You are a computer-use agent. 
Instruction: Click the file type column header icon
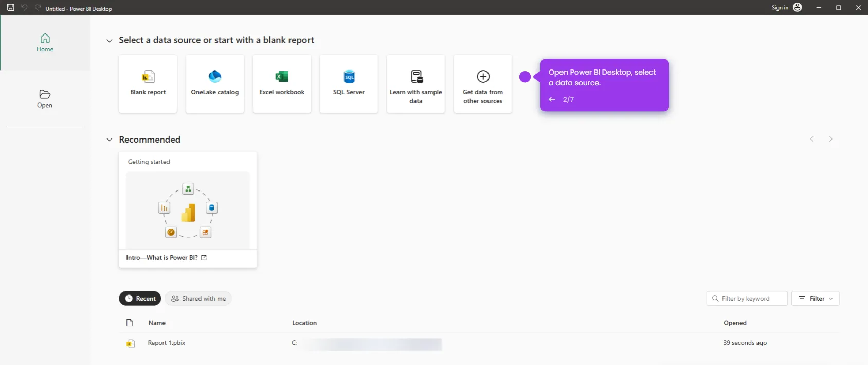pos(130,323)
